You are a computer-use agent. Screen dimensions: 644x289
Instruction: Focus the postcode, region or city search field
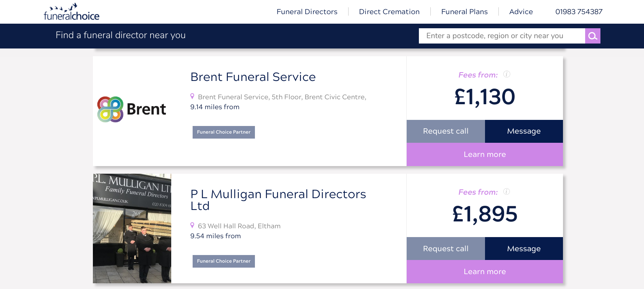pos(502,36)
